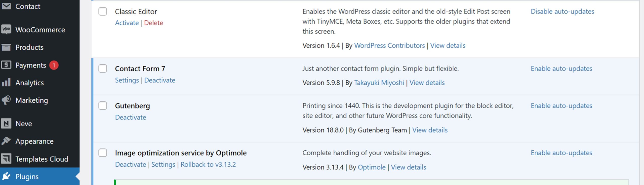Tick the Gutenberg plugin checkbox

(x=103, y=105)
